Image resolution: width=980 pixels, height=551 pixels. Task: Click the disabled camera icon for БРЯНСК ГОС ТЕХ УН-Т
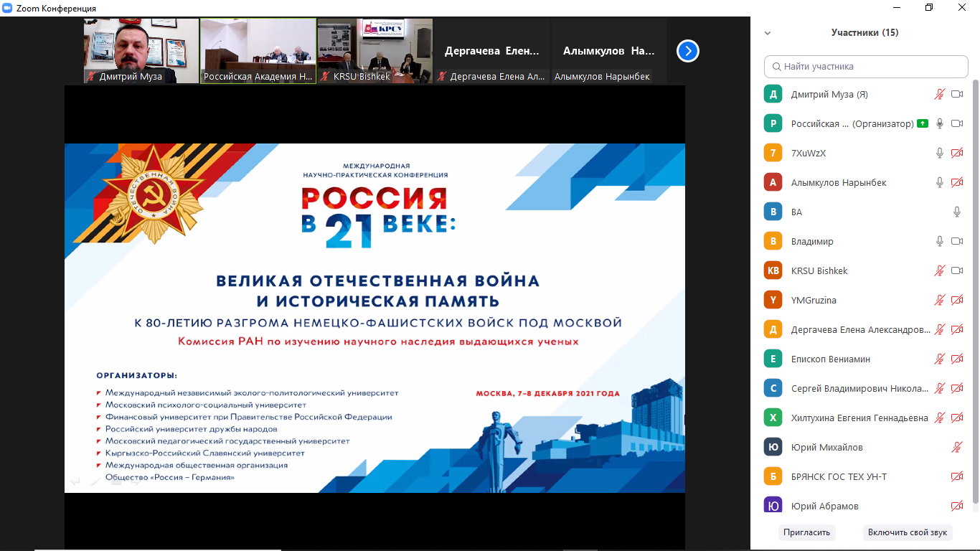tap(957, 476)
